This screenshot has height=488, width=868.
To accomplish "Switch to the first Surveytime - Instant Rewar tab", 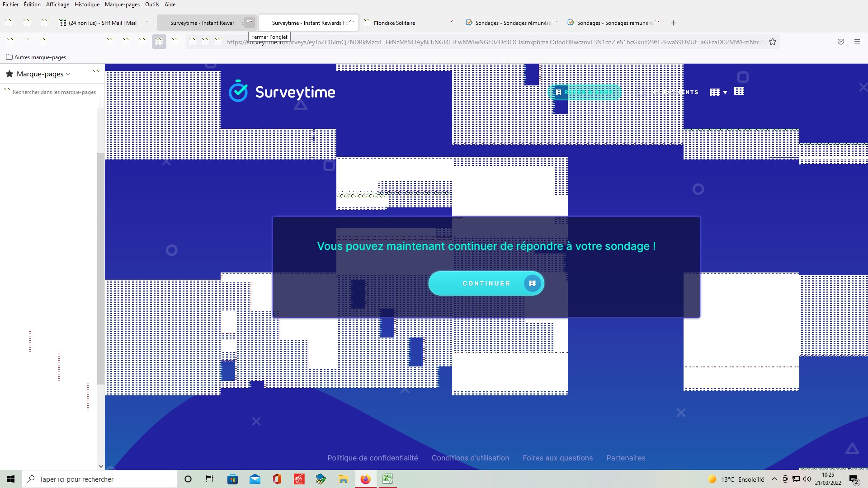I will click(201, 23).
